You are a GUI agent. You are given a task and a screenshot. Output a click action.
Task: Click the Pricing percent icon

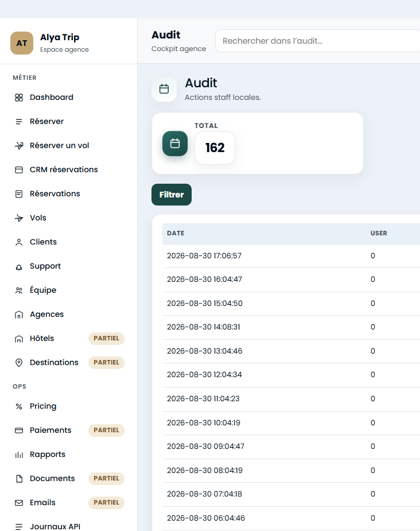pos(19,406)
